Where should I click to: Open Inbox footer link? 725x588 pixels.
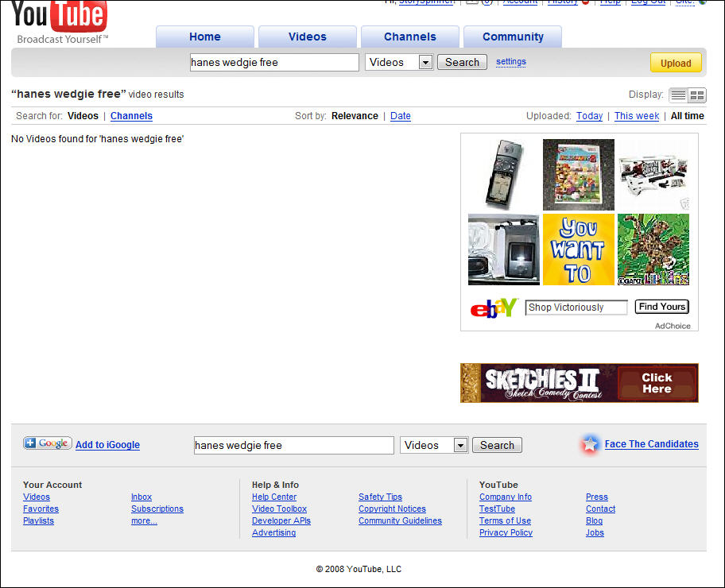[x=142, y=497]
